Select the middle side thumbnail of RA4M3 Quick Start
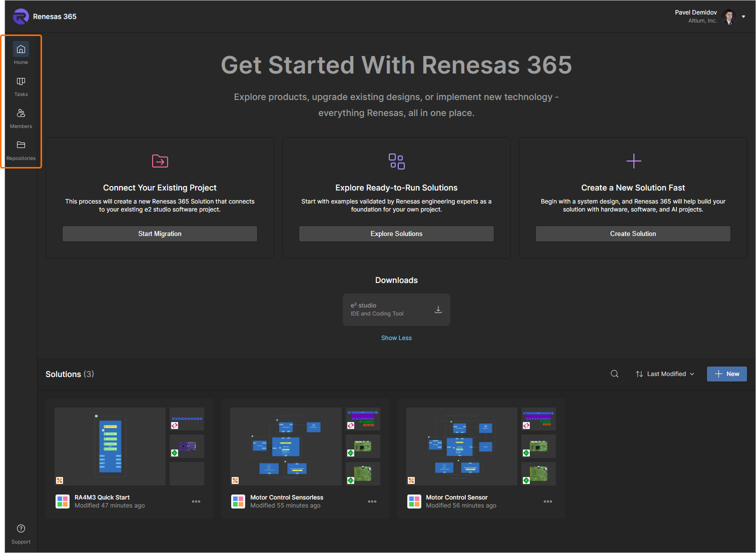Viewport: 756px width, 553px height. tap(187, 446)
